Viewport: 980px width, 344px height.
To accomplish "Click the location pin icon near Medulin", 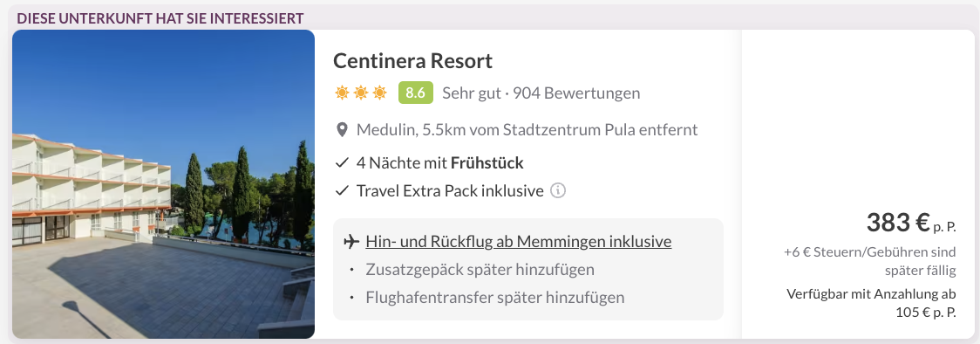I will click(x=342, y=130).
